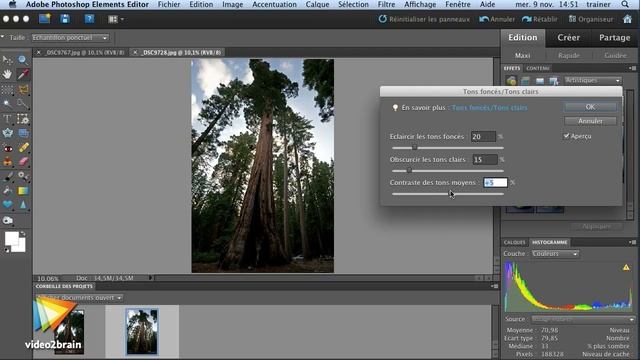
Task: Click the home icon at top right
Action: (x=627, y=19)
